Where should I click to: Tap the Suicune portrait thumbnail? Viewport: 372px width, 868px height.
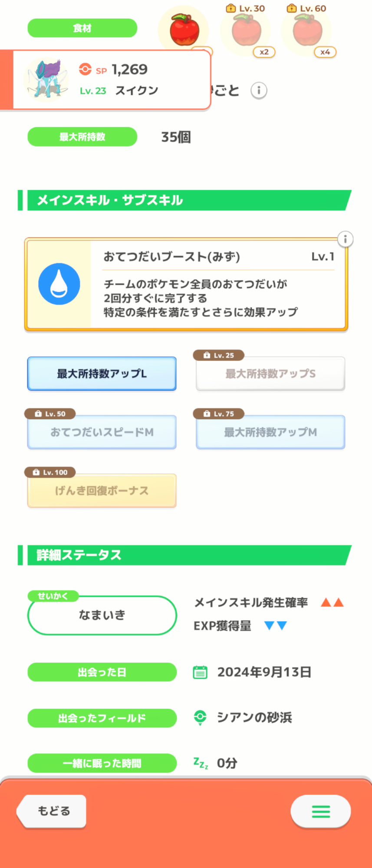47,79
